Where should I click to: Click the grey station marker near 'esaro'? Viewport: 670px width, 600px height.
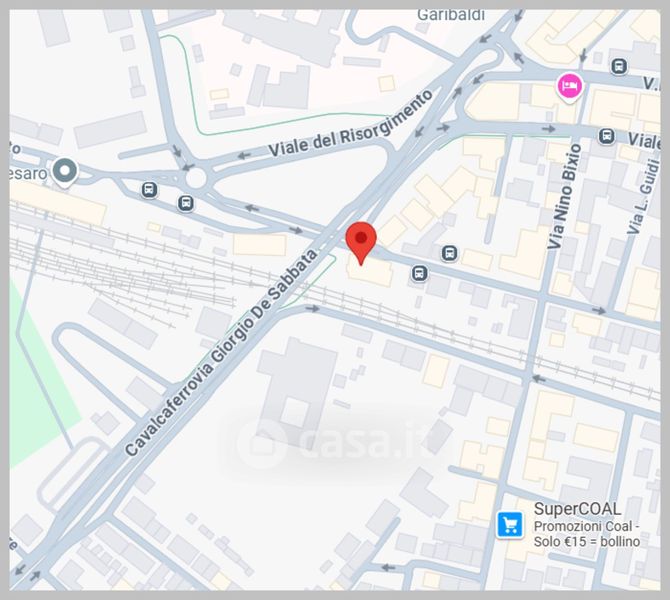pyautogui.click(x=65, y=172)
